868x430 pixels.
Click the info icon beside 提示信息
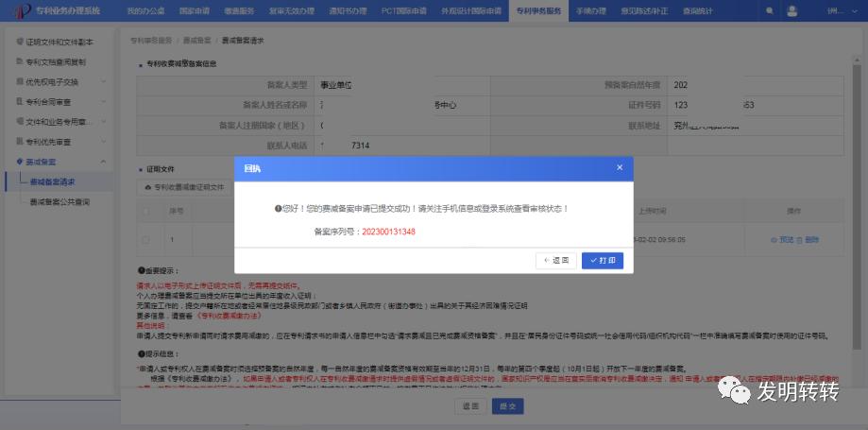point(141,353)
